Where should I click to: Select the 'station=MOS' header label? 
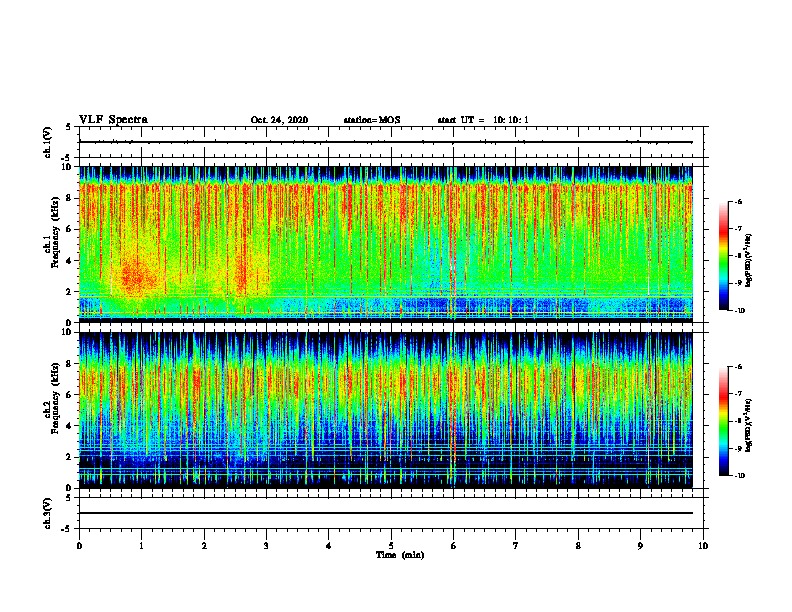tap(372, 120)
